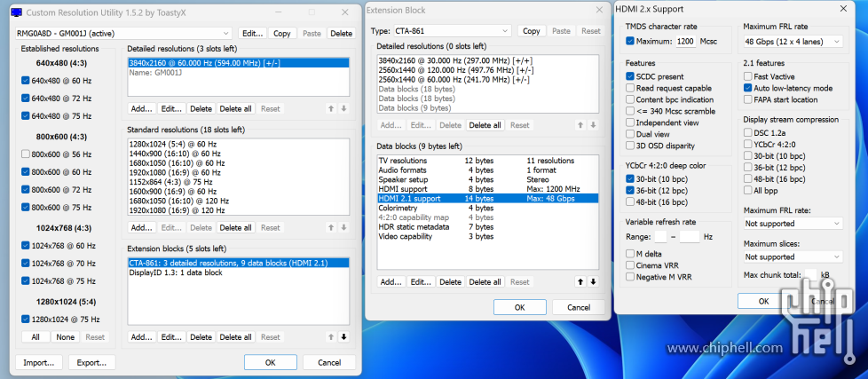The image size is (868, 379).
Task: Open Maximum FRL rate 48 Gbps dropdown
Action: [x=793, y=42]
